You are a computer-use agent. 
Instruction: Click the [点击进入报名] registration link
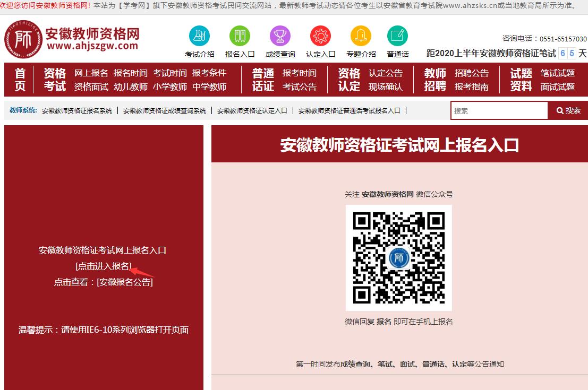tap(104, 266)
